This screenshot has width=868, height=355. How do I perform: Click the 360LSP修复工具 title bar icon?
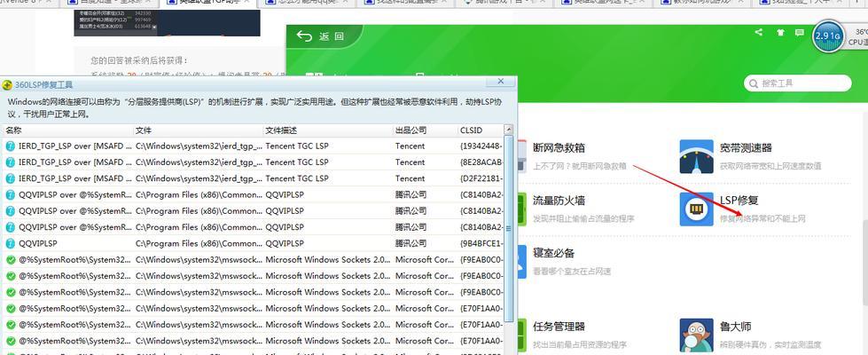[7, 84]
